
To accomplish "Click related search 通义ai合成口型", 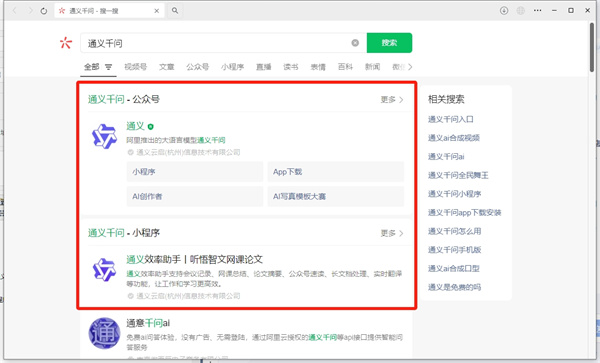I will coord(453,269).
